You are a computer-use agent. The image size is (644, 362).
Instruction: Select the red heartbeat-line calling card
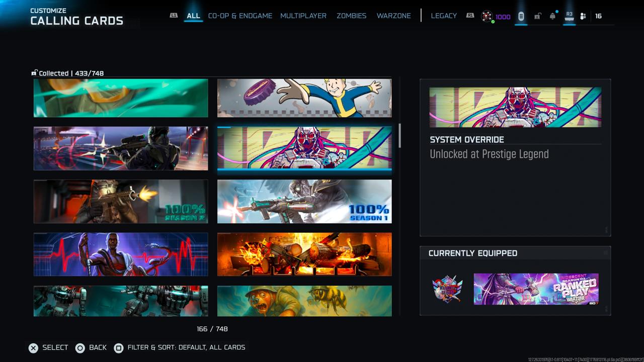(121, 254)
